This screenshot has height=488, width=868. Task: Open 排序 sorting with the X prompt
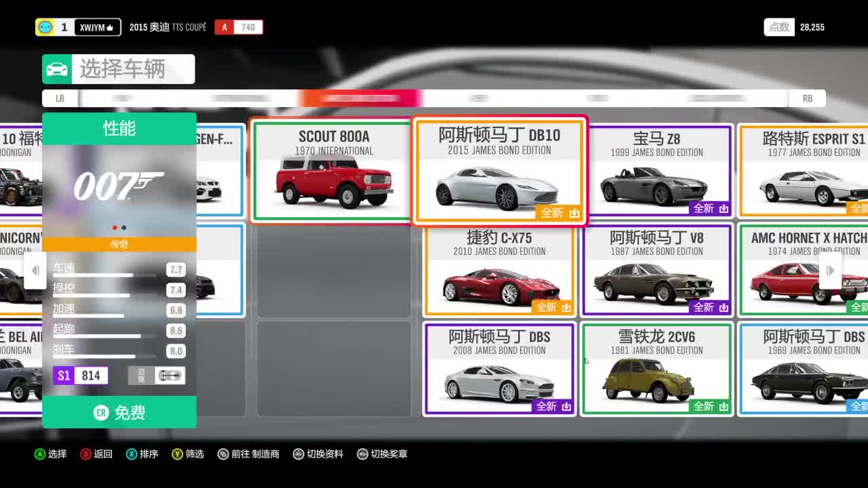coord(142,454)
